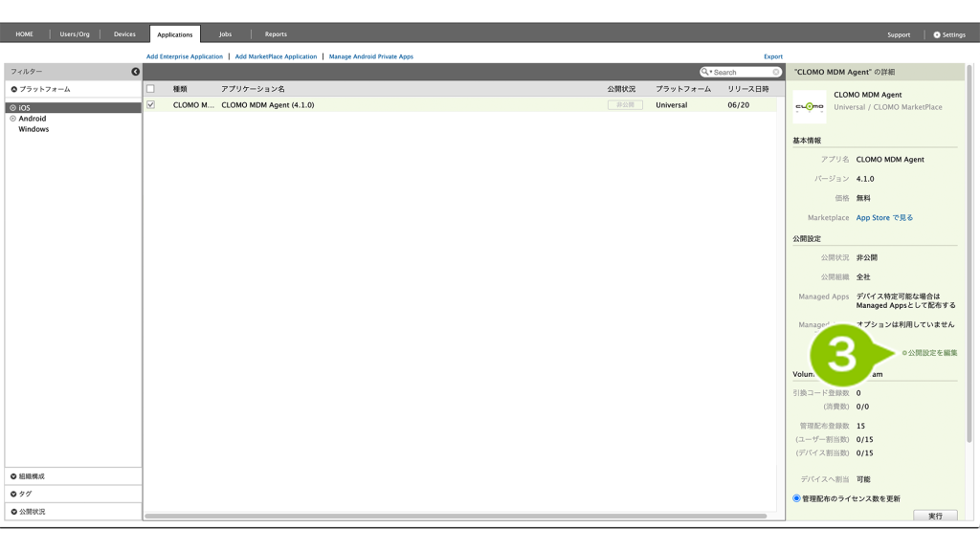Select the license count update radio button
This screenshot has height=551, width=980.
tap(796, 498)
